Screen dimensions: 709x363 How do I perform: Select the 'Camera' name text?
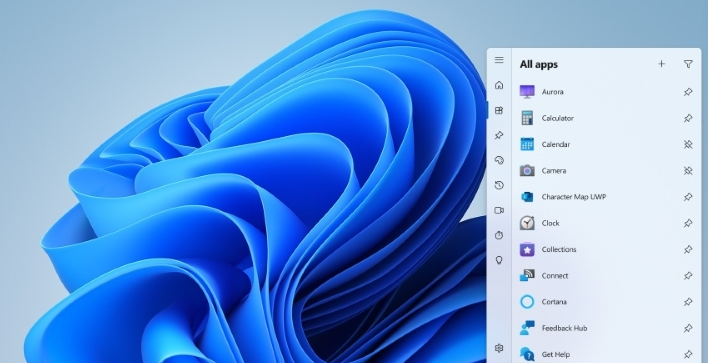click(554, 170)
